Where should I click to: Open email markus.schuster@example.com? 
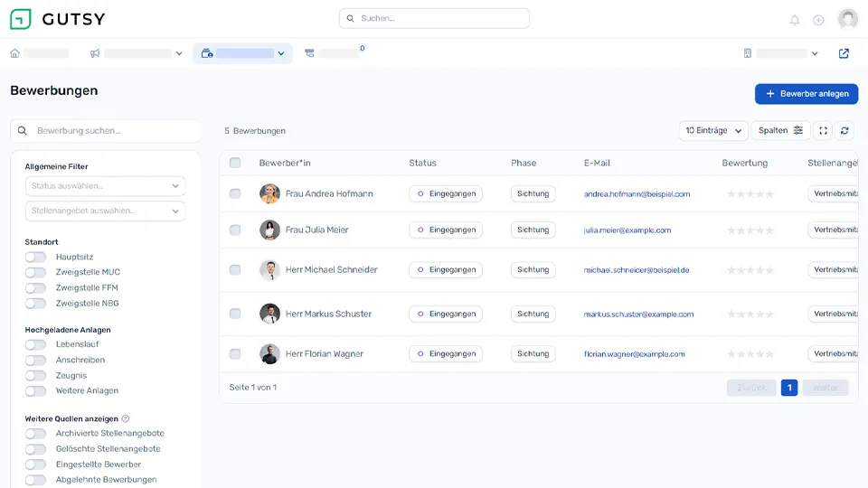point(638,314)
